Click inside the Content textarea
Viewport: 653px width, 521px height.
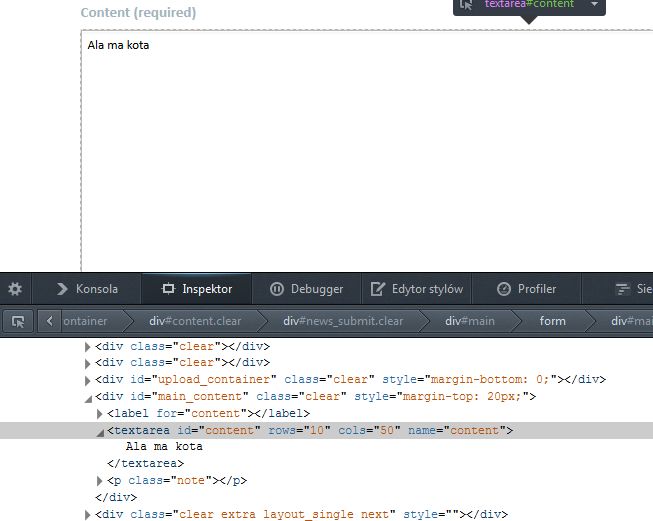click(x=360, y=150)
